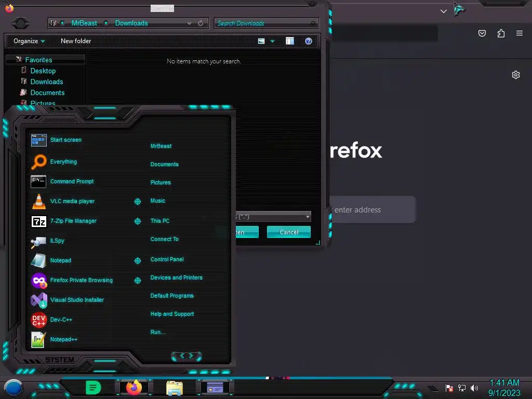Open Default Programs

click(171, 296)
